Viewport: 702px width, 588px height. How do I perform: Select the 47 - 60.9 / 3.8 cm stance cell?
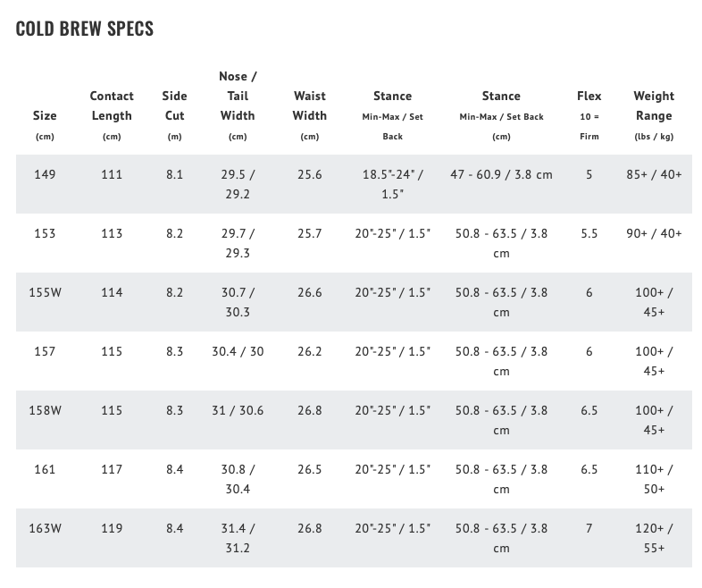tap(501, 174)
